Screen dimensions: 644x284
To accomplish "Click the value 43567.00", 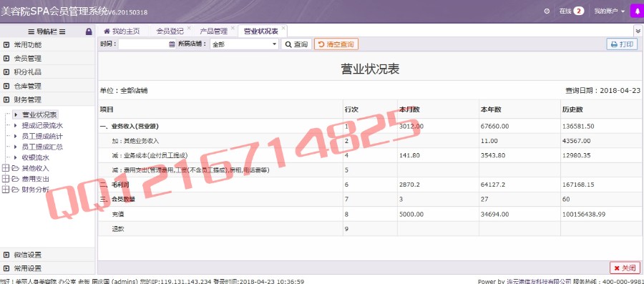I will click(576, 141).
